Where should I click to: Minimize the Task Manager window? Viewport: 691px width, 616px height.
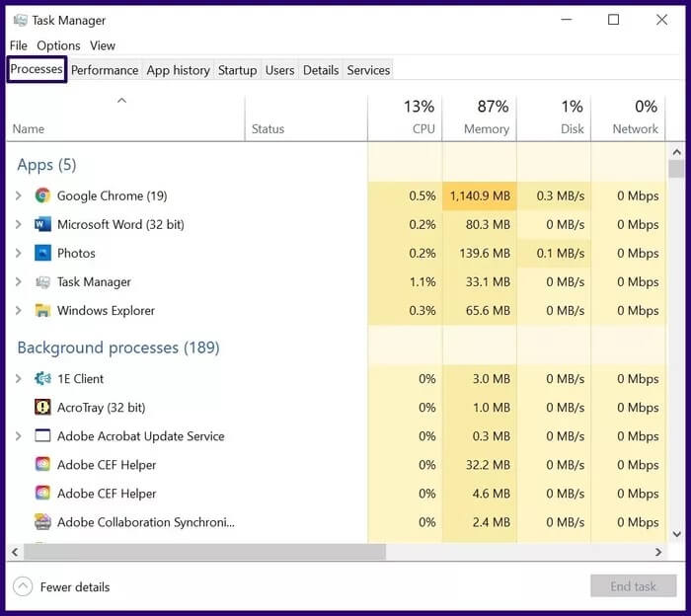pos(567,20)
